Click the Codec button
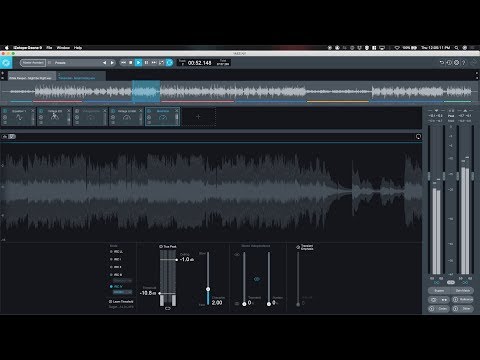The image size is (480, 360). pos(439,309)
